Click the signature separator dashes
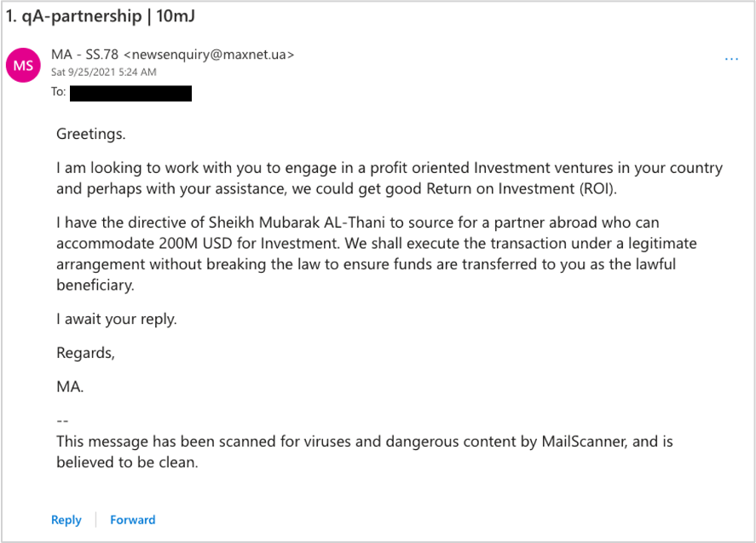Screen dimensions: 756x543 coord(62,420)
